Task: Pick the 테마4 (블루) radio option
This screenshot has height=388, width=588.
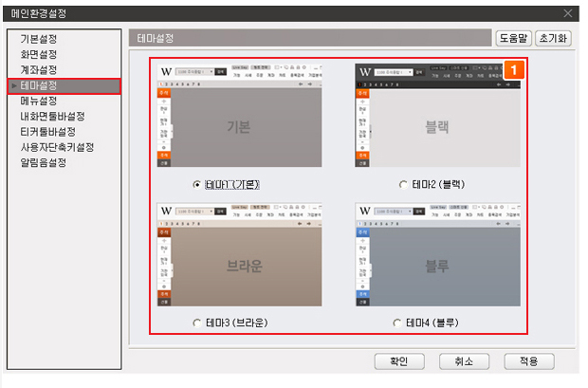Action: [x=398, y=323]
